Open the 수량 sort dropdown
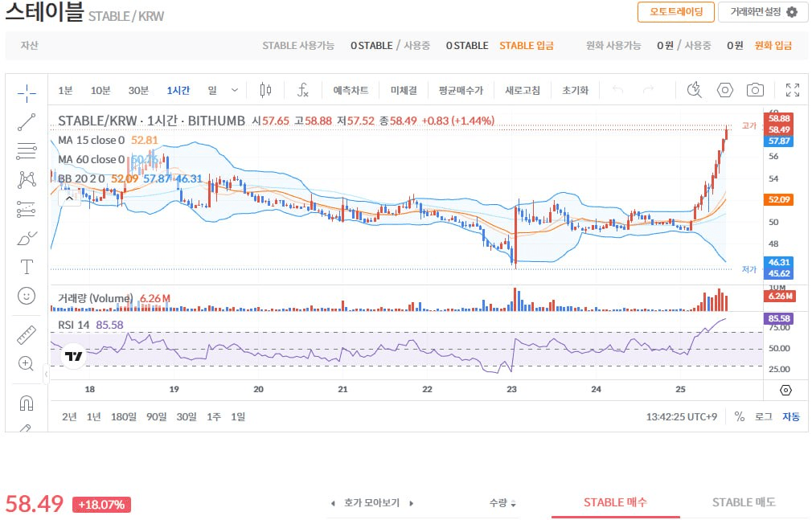 [x=502, y=503]
